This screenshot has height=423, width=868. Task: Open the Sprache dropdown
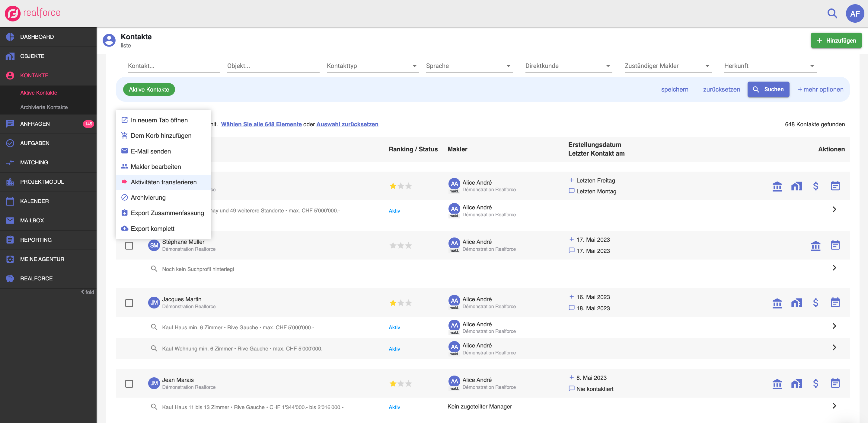click(x=469, y=66)
